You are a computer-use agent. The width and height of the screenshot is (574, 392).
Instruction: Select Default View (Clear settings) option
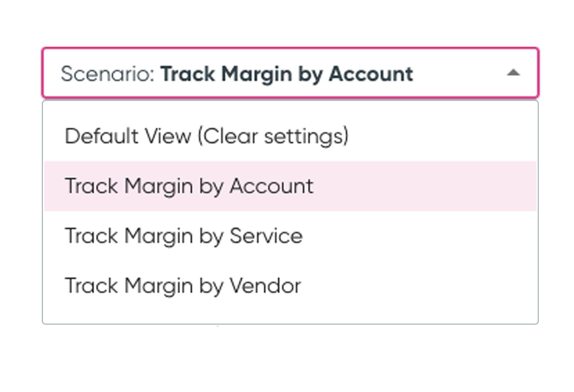pyautogui.click(x=207, y=136)
